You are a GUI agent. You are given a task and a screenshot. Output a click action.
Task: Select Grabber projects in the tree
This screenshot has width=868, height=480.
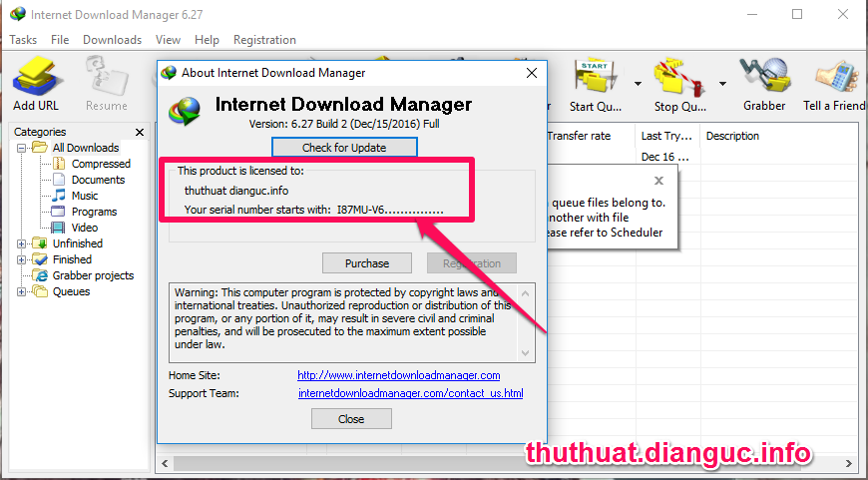tap(93, 275)
